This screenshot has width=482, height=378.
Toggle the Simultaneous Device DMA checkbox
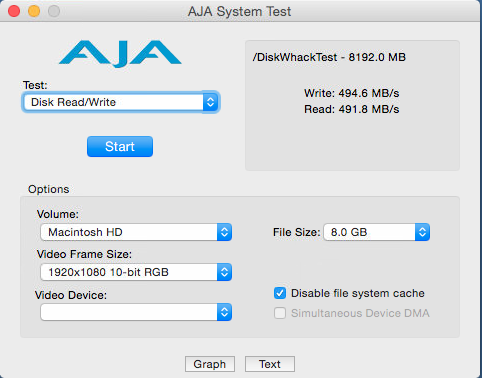(280, 313)
